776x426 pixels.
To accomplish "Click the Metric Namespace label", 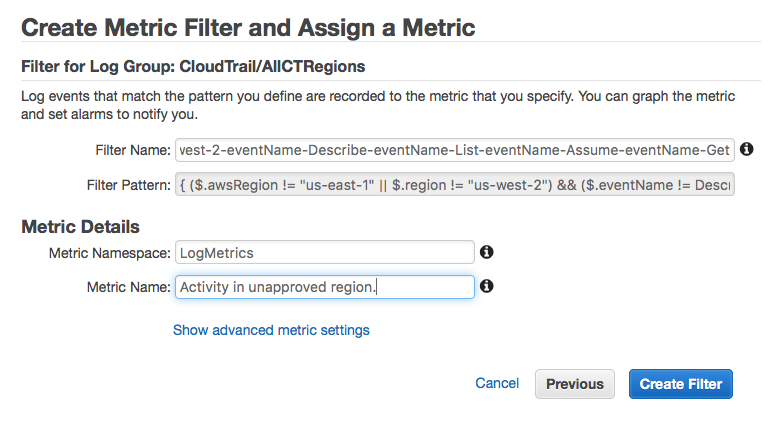I will [109, 253].
